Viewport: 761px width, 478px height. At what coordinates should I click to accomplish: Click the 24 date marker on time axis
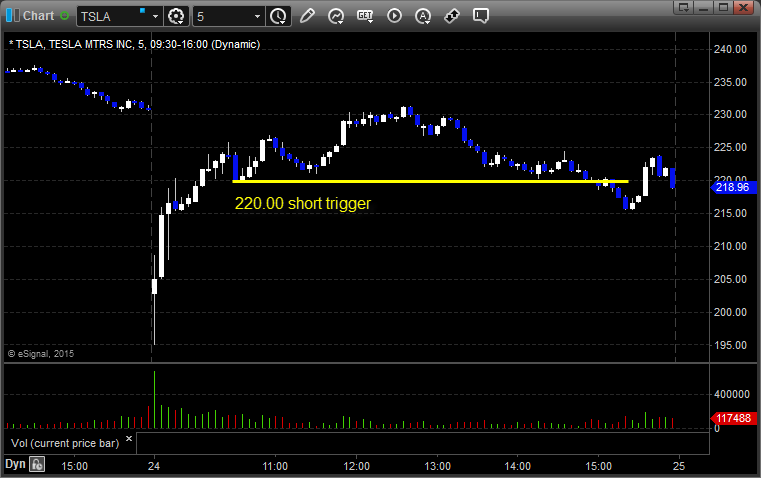pos(154,466)
